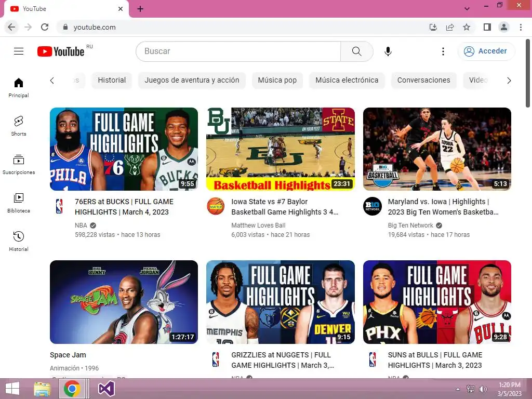This screenshot has height=399, width=532.
Task: Click the Buscar search field
Action: click(x=238, y=51)
